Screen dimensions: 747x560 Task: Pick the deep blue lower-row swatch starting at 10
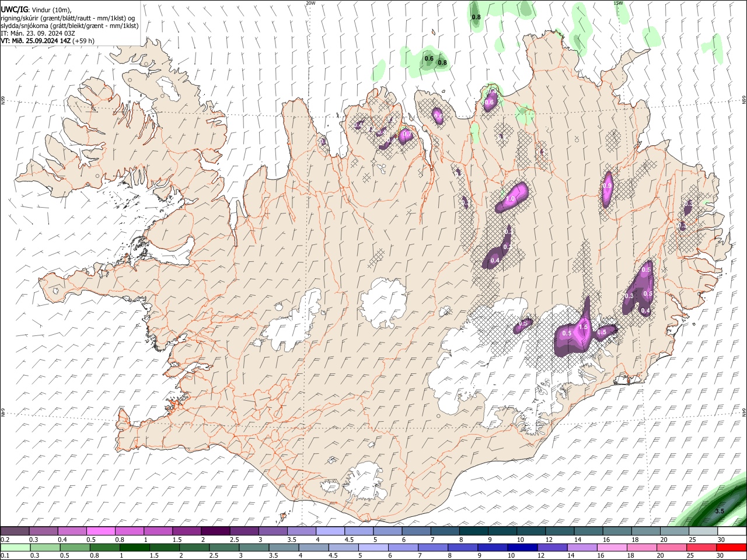[522, 547]
